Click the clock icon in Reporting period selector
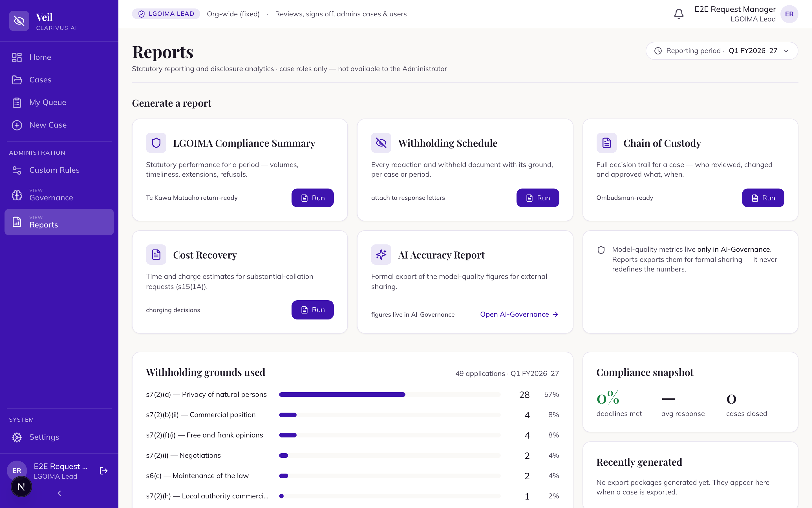Viewport: 812px width, 508px height. click(658, 51)
